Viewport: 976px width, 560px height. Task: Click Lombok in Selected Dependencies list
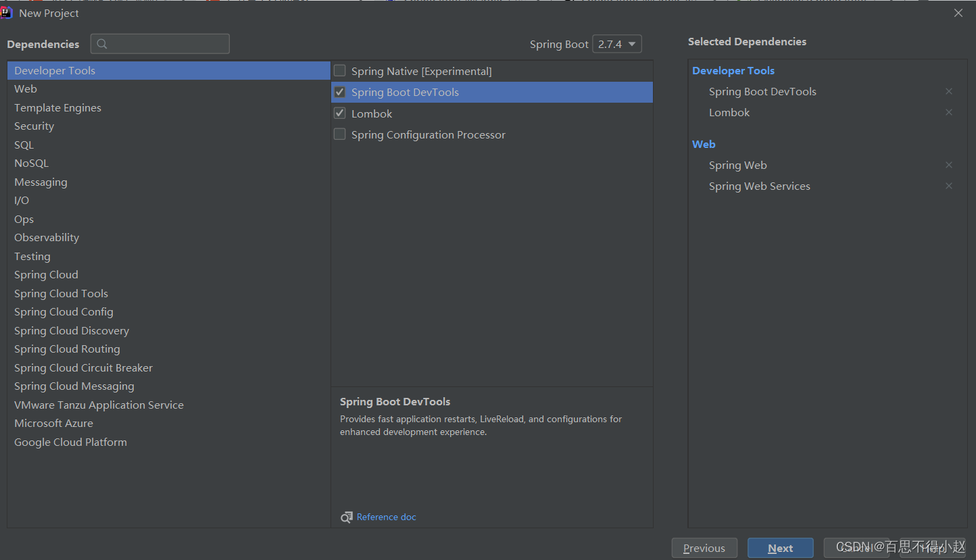pyautogui.click(x=729, y=112)
